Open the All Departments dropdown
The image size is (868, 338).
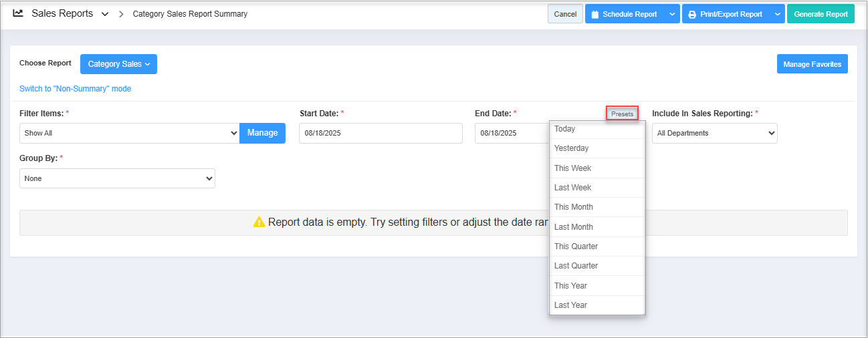[714, 133]
